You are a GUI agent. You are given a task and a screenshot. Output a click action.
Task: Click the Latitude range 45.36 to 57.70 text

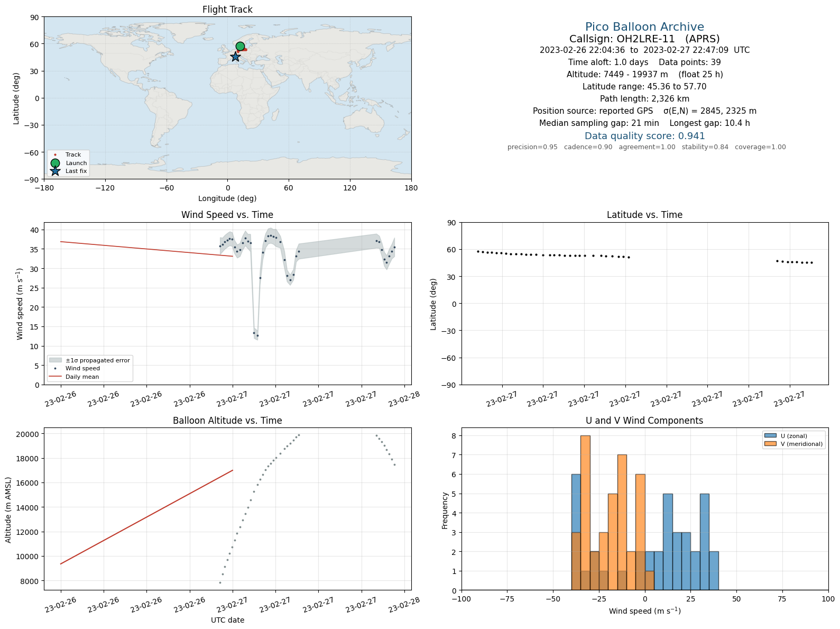pyautogui.click(x=644, y=87)
